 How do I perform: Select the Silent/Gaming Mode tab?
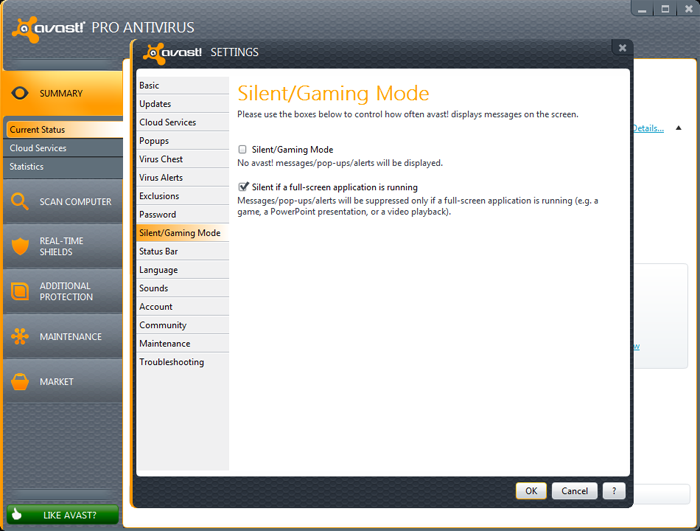(183, 233)
